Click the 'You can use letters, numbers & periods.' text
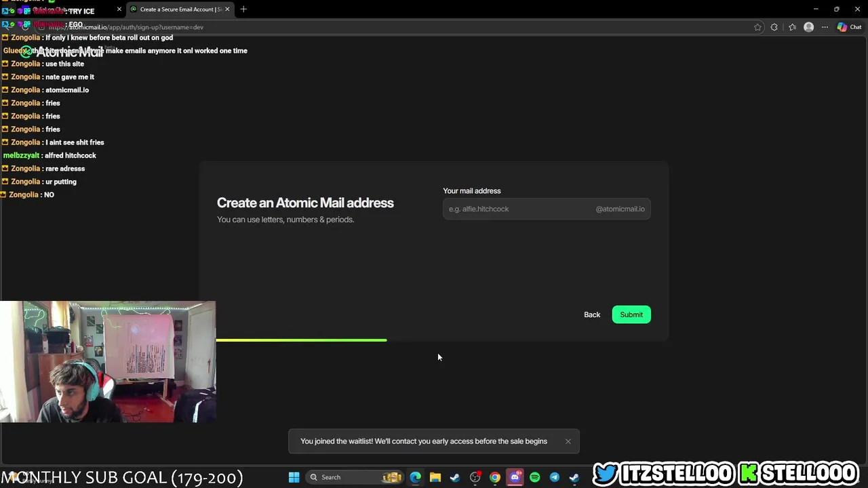 285,220
